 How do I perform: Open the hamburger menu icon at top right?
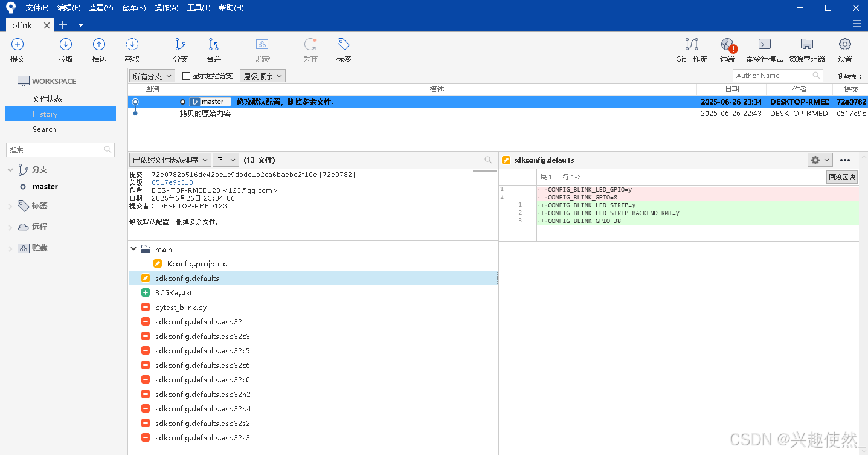point(857,24)
